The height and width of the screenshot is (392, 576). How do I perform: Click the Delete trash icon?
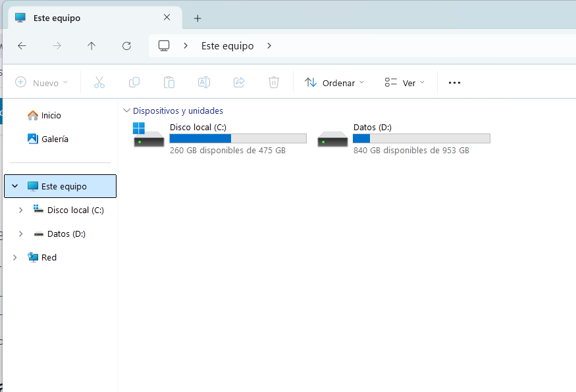pyautogui.click(x=274, y=82)
